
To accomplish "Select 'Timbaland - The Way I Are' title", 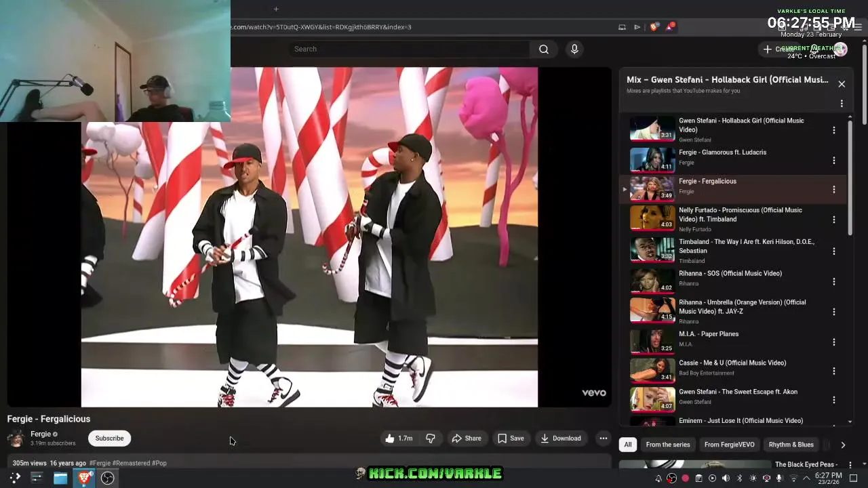I will (747, 246).
